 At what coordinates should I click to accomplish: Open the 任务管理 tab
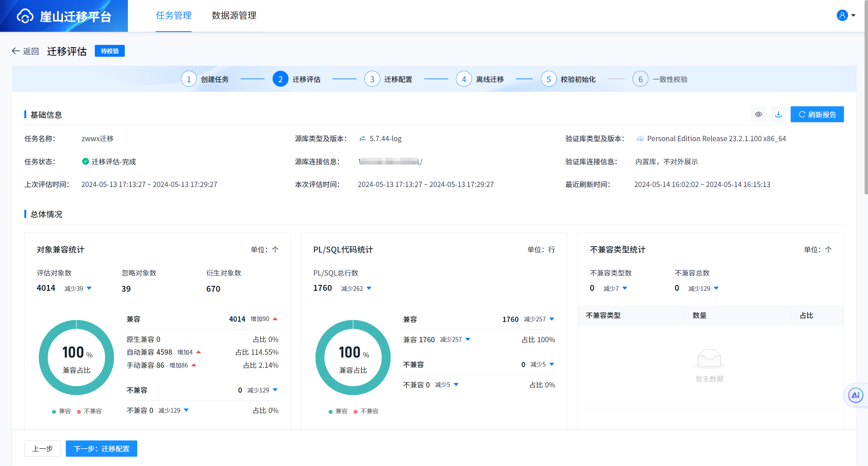(173, 16)
